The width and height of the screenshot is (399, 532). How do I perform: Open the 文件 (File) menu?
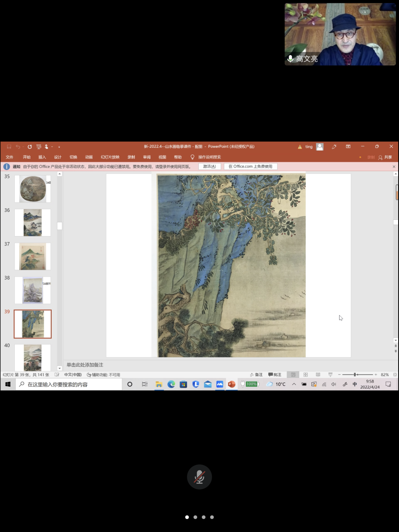pyautogui.click(x=10, y=157)
